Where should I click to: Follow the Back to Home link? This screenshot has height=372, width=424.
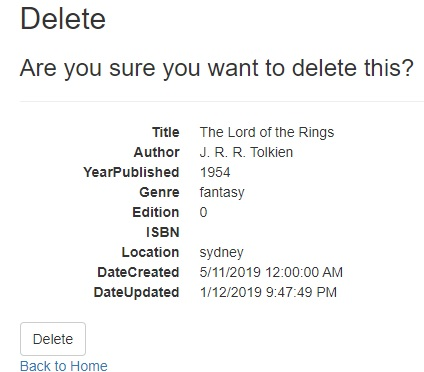(x=64, y=366)
